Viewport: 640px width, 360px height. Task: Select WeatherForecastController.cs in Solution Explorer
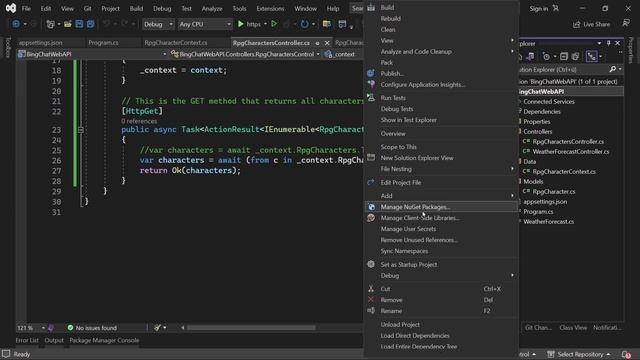tap(571, 151)
